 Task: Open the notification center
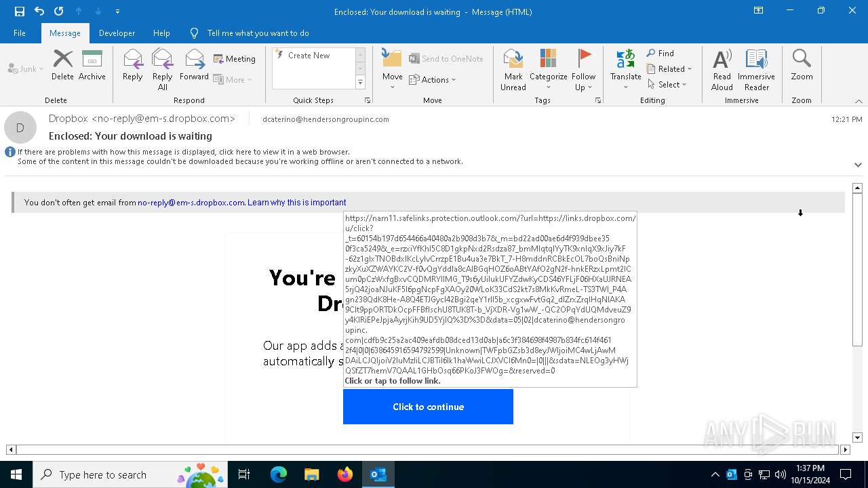846,474
